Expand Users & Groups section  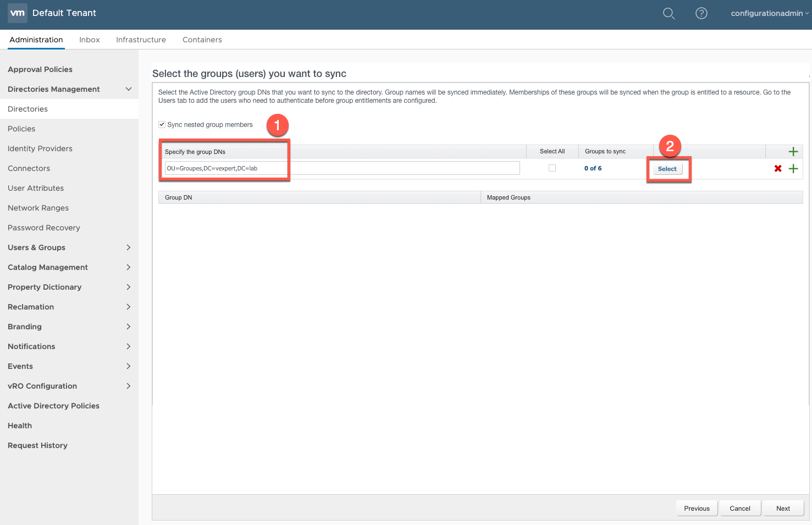click(129, 247)
